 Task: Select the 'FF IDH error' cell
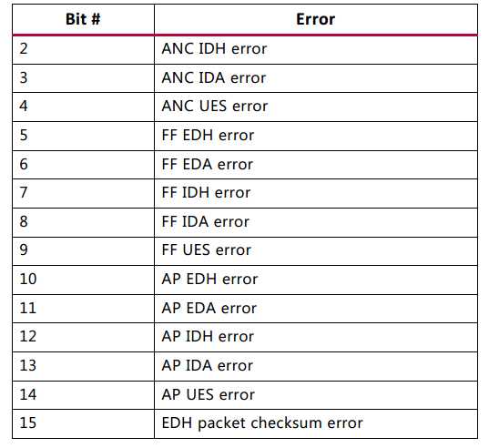(x=316, y=193)
